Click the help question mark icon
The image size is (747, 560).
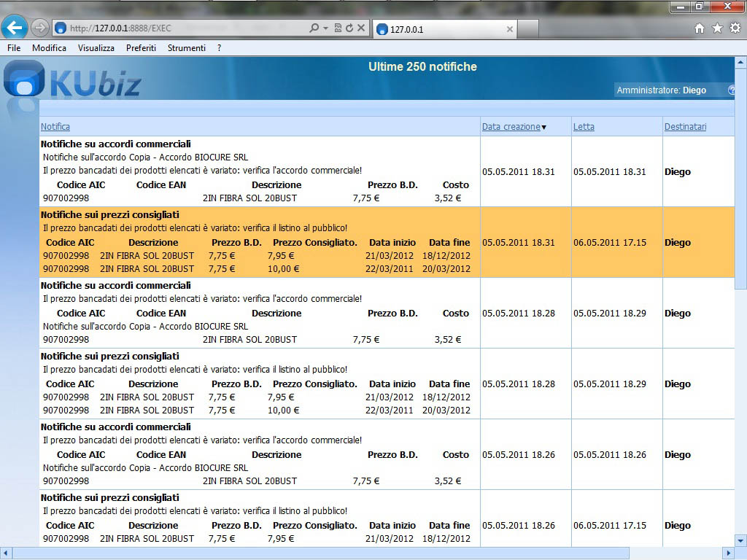(732, 90)
